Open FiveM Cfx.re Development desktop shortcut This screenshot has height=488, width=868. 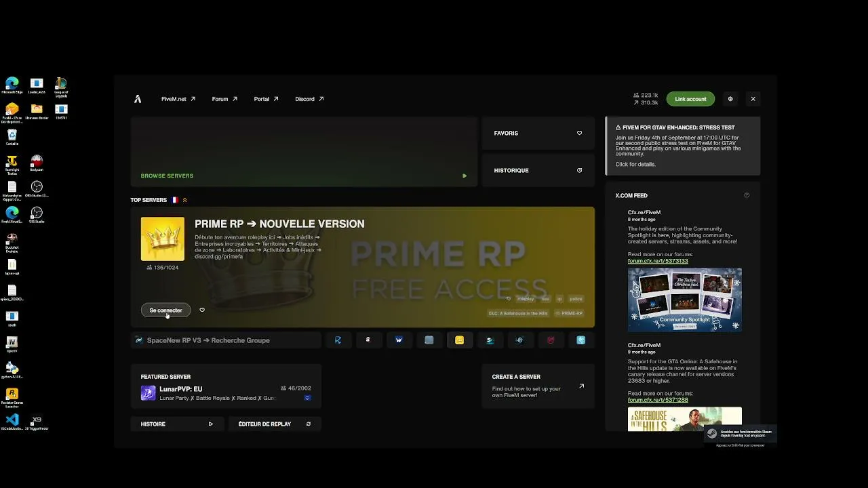point(12,112)
